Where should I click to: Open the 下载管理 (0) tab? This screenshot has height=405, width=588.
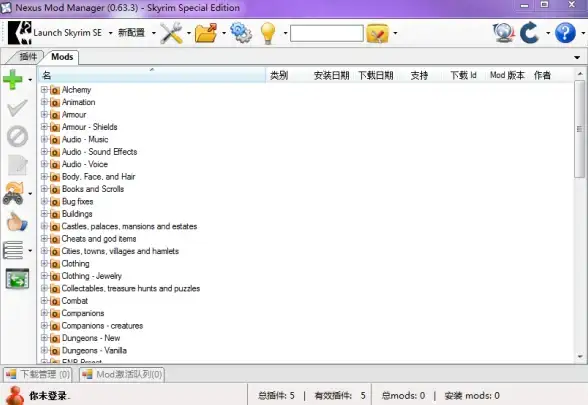[x=38, y=374]
